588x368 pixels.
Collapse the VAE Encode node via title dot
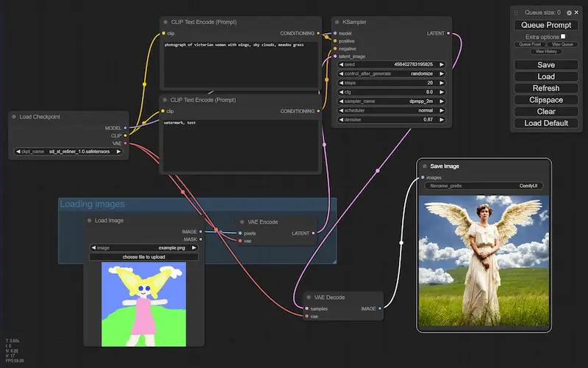click(x=242, y=222)
